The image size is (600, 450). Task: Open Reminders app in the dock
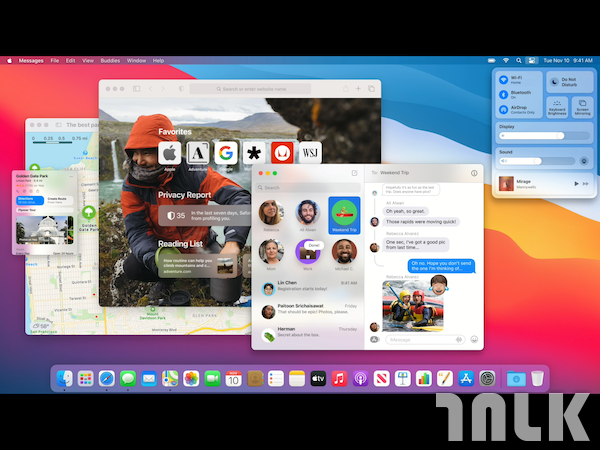pos(276,378)
